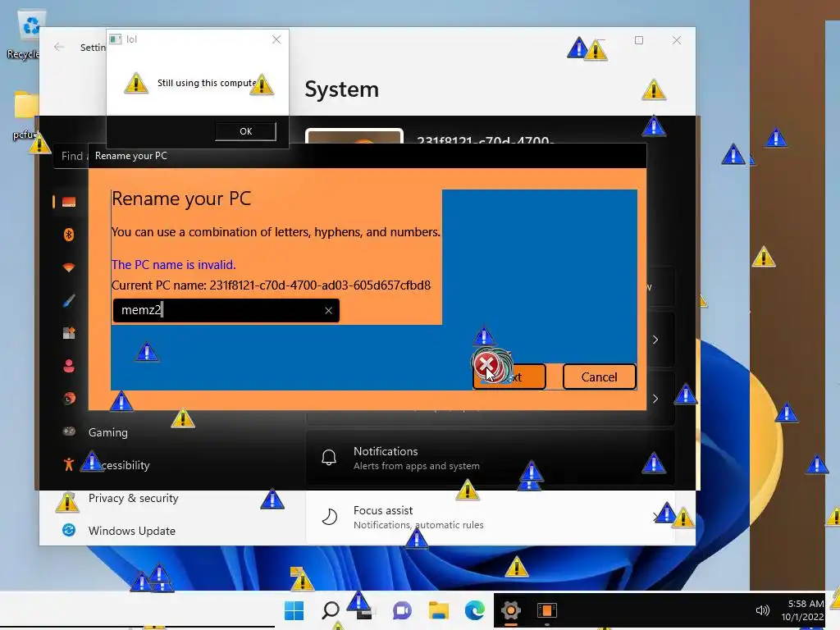This screenshot has width=840, height=630.
Task: Click the Windows Update sync icon
Action: [x=69, y=531]
